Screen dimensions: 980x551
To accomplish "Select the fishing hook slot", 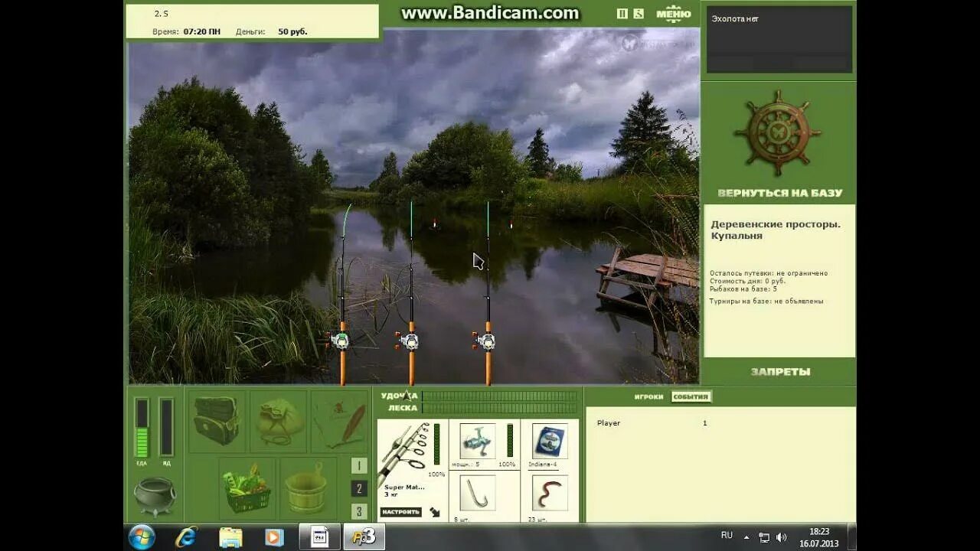I will coord(478,493).
